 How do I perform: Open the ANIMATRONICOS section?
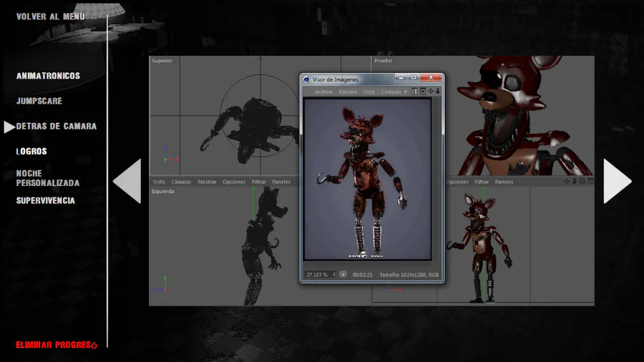pos(48,76)
